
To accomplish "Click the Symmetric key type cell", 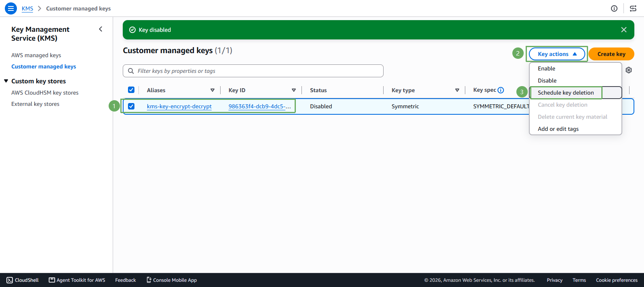I will point(405,106).
